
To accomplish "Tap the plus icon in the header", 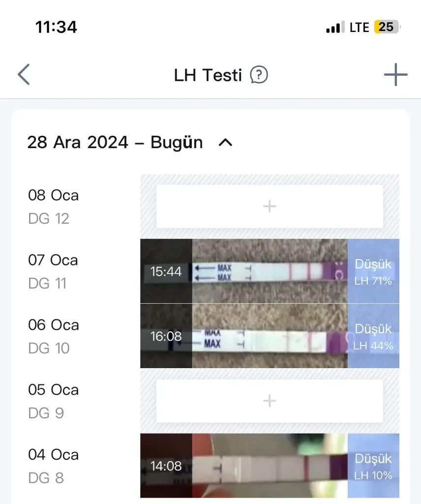I will coord(395,75).
